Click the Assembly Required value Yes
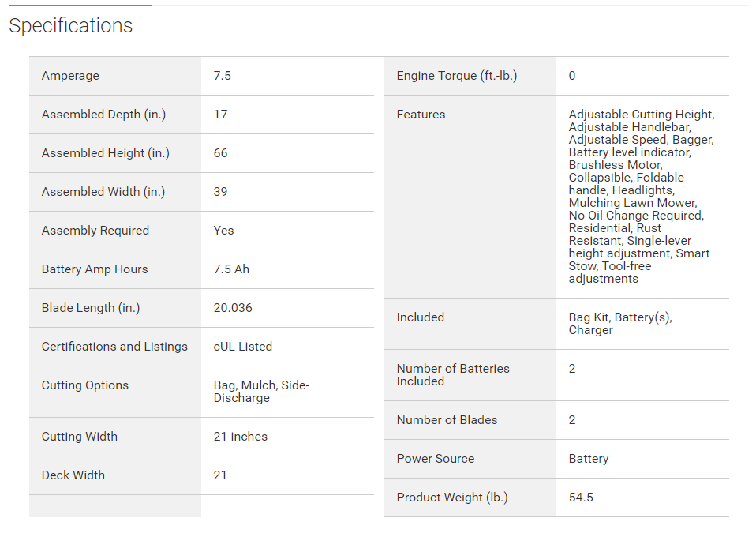756x537 pixels. pyautogui.click(x=223, y=231)
